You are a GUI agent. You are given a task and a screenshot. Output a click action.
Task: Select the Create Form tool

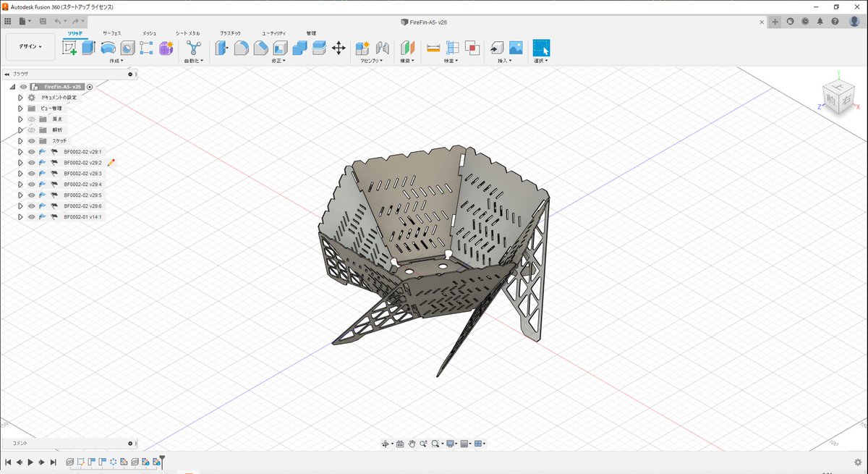166,48
